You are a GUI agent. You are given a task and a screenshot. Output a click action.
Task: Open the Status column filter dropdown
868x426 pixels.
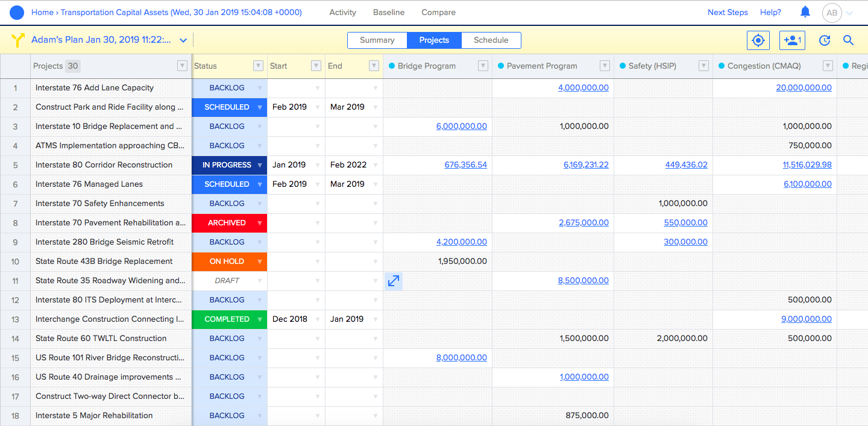(258, 66)
